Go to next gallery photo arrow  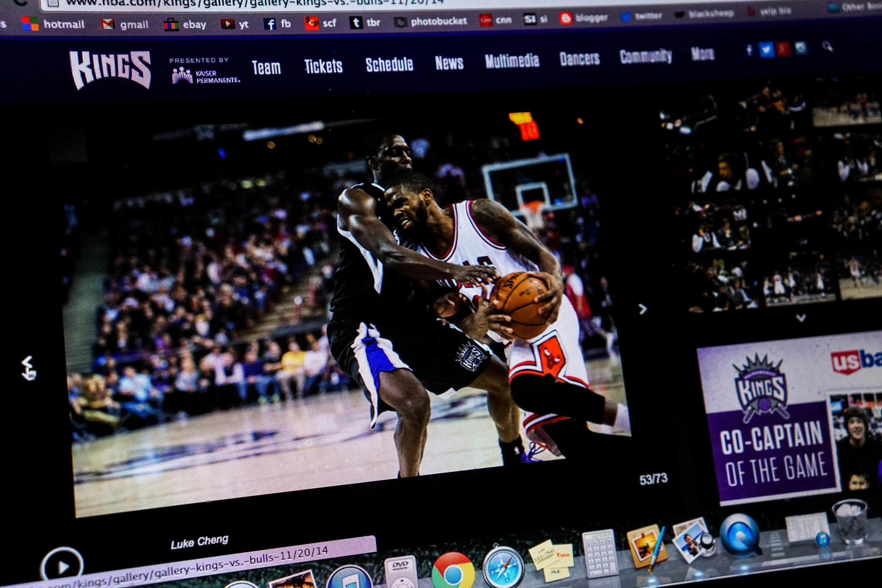(642, 309)
